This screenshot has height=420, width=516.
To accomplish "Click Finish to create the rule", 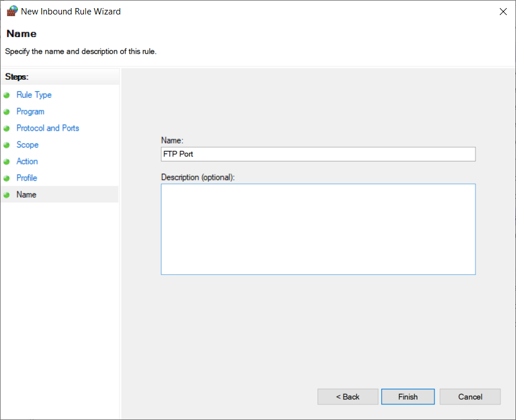I will (407, 397).
